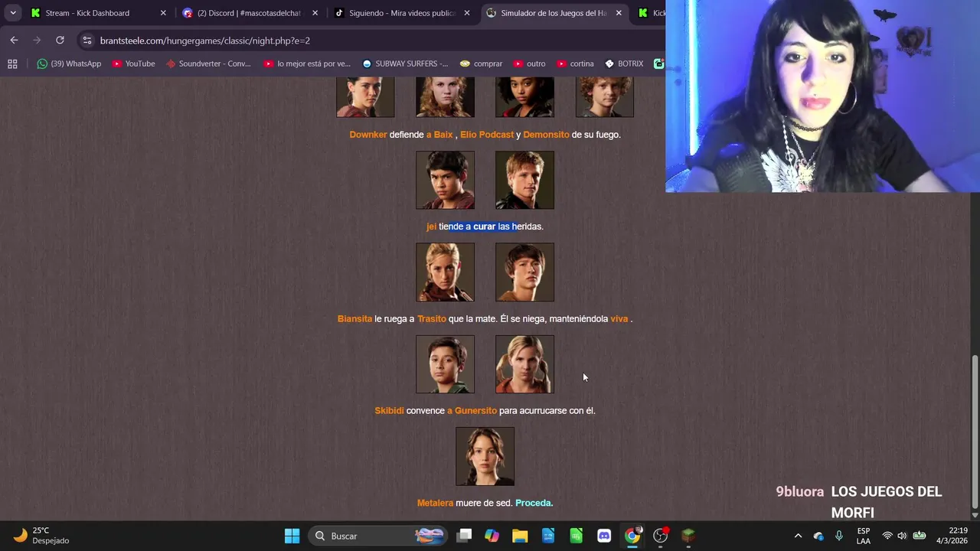Click the jei tribute name
Screen dimensions: 980x551
tap(431, 227)
